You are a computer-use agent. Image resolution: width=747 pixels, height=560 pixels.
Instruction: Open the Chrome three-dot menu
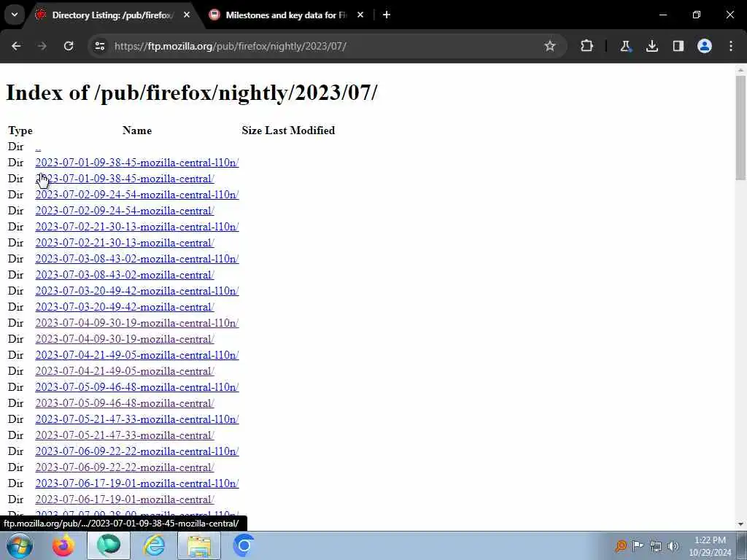pyautogui.click(x=731, y=46)
